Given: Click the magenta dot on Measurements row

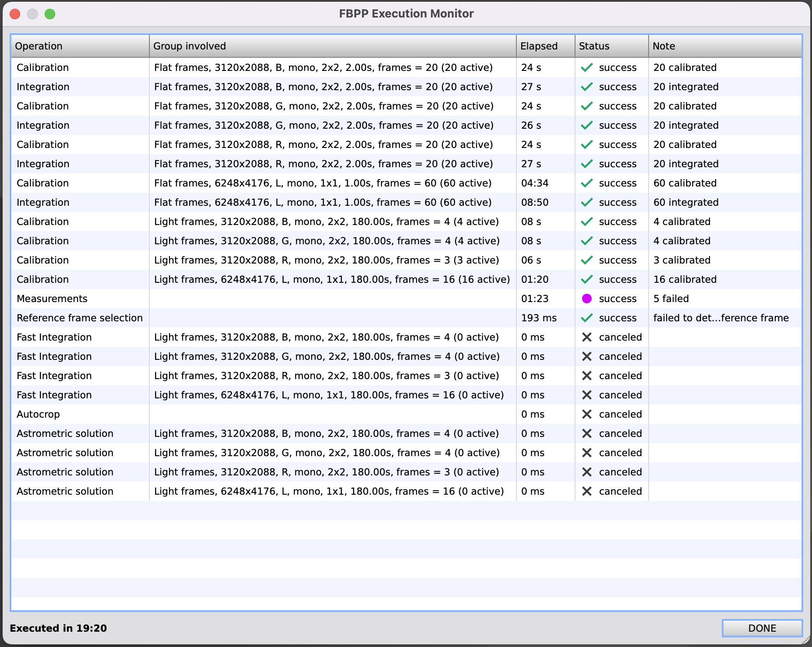Looking at the screenshot, I should [x=586, y=299].
